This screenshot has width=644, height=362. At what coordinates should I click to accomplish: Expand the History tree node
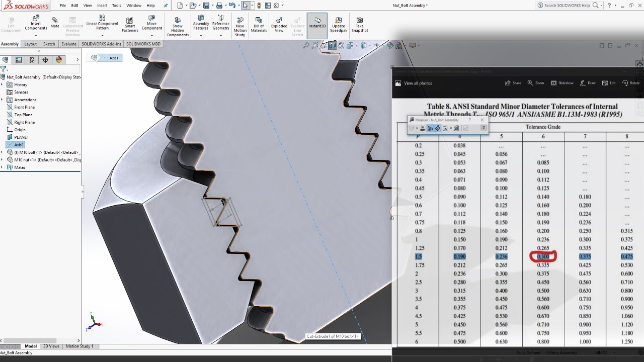(x=2, y=84)
